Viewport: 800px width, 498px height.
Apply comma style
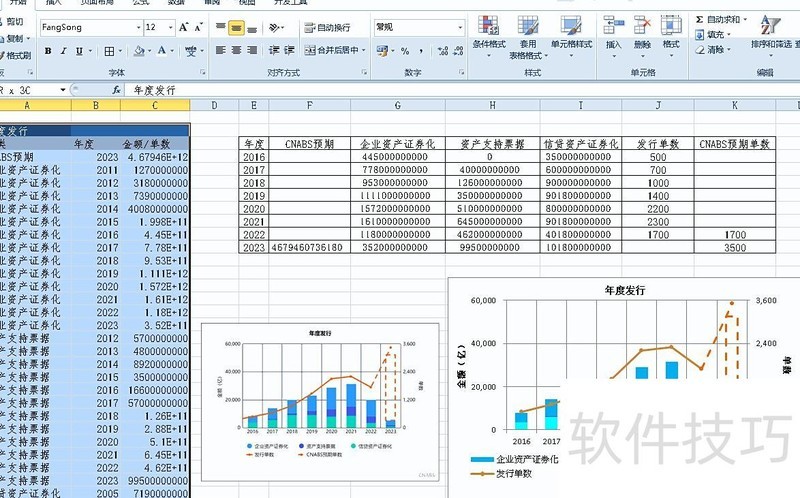pos(421,51)
